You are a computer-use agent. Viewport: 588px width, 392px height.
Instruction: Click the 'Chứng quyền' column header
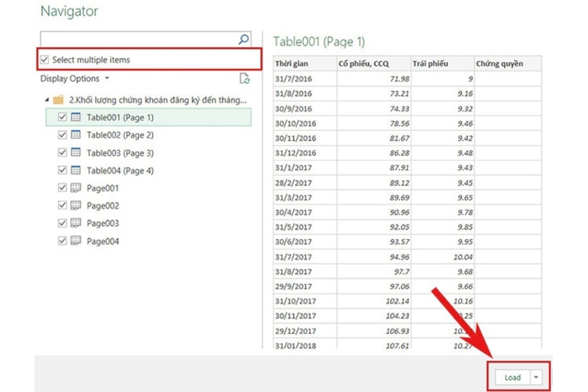point(508,63)
